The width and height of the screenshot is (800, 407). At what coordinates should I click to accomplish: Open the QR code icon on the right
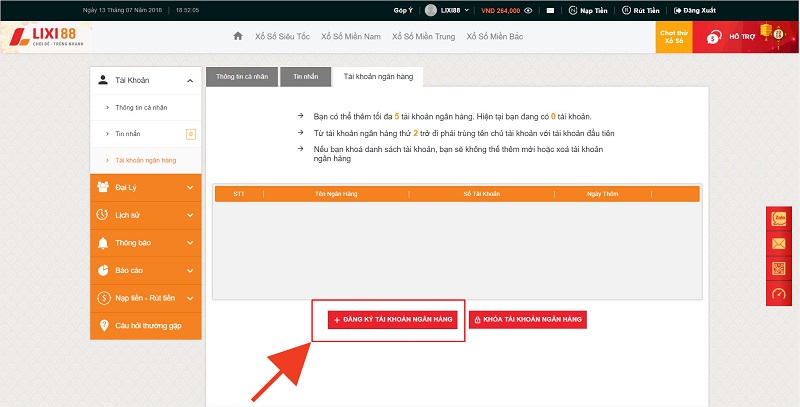coord(780,268)
